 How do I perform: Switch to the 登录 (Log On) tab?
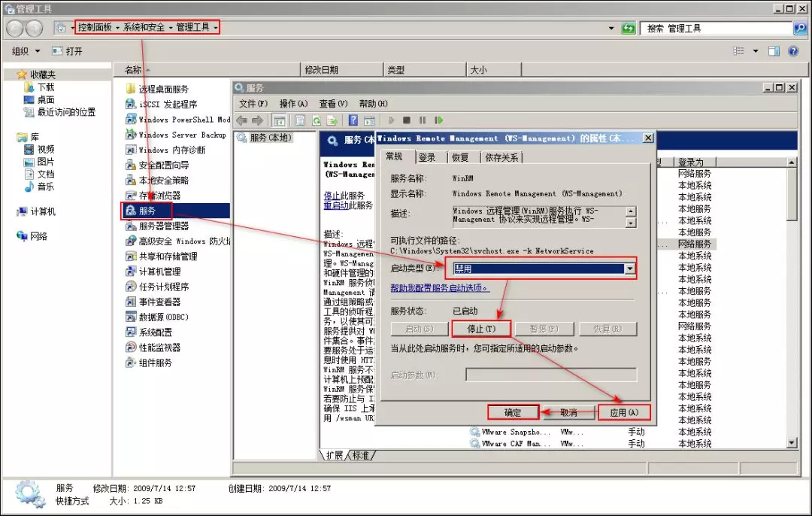tap(427, 157)
